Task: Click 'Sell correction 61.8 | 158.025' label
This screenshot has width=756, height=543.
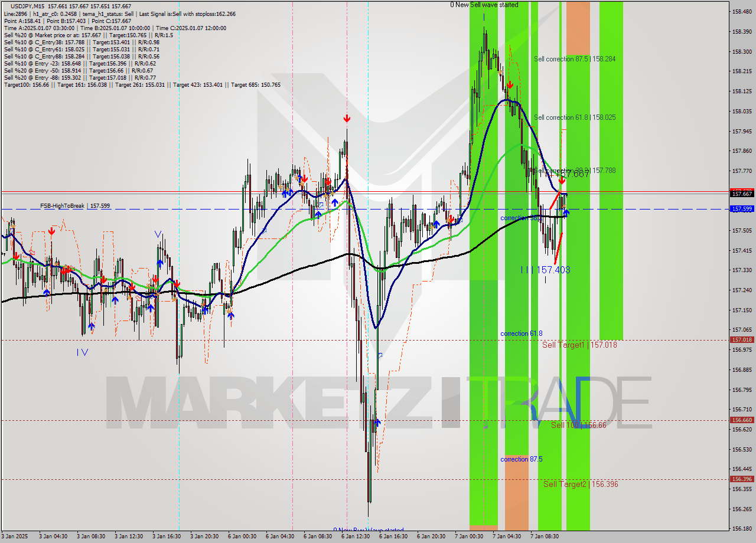Action: tap(575, 117)
